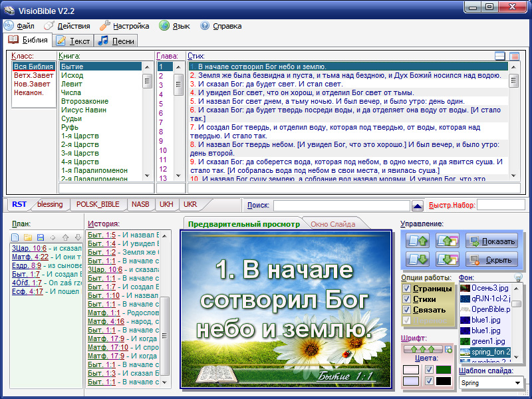The height and width of the screenshot is (399, 532).
Task: Click the new plan document icon
Action: click(15, 237)
